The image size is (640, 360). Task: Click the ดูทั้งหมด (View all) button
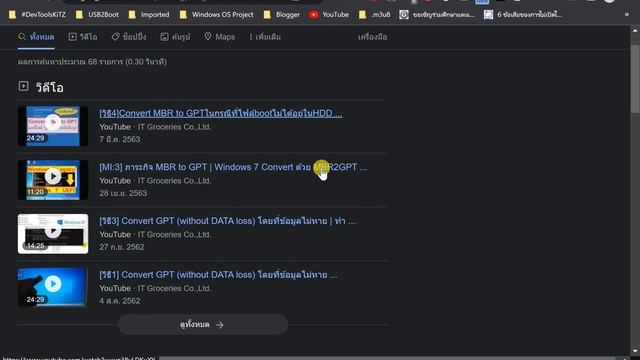tap(202, 325)
